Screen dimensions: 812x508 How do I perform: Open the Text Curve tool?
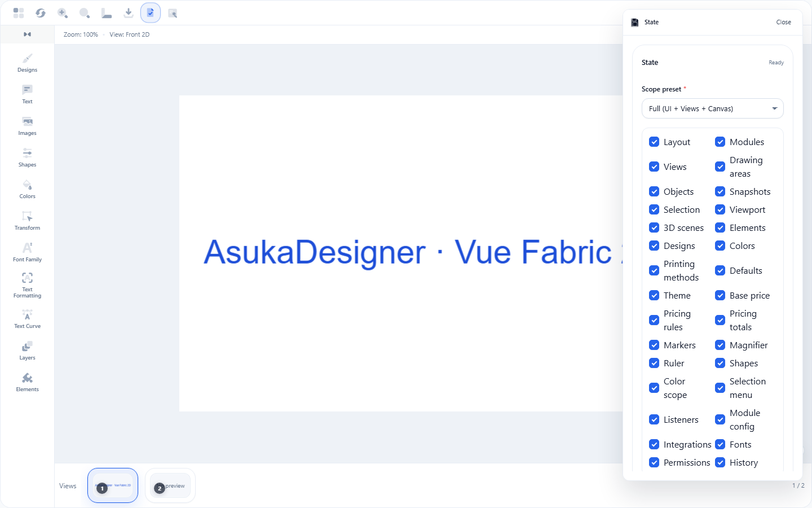tap(27, 319)
